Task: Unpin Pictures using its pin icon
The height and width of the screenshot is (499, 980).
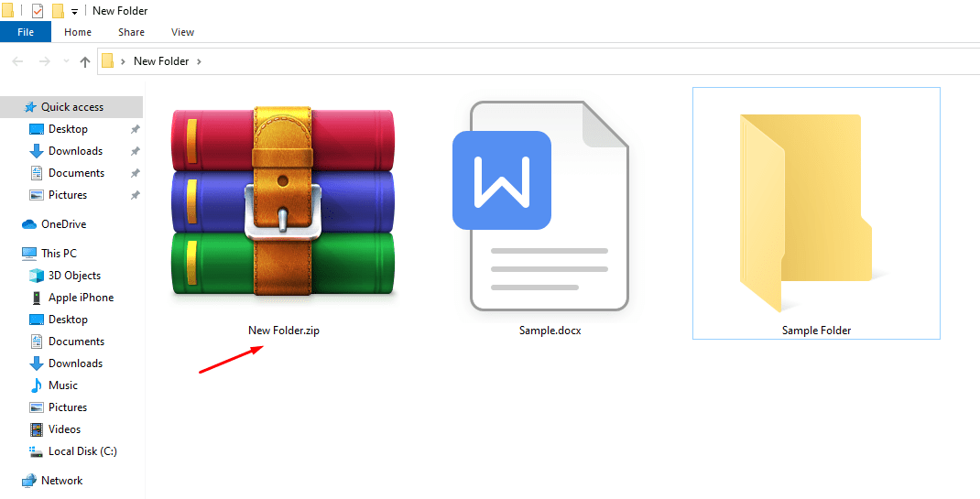Action: 135,195
